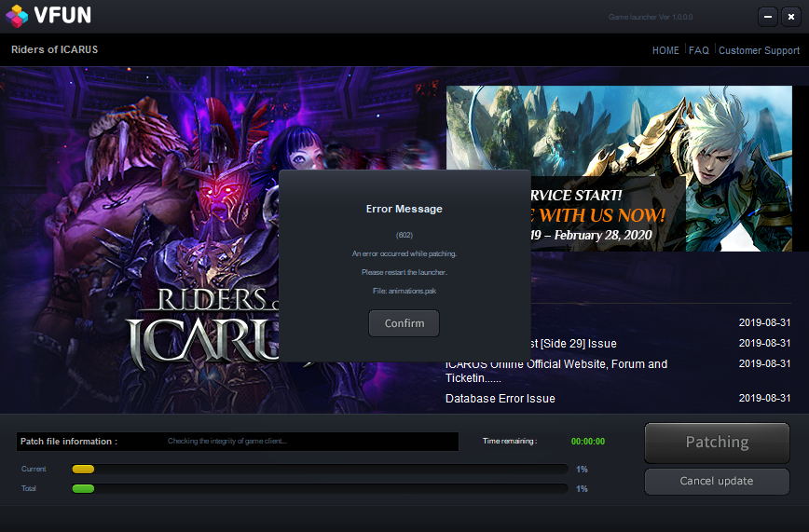Click the Patching button

(717, 443)
